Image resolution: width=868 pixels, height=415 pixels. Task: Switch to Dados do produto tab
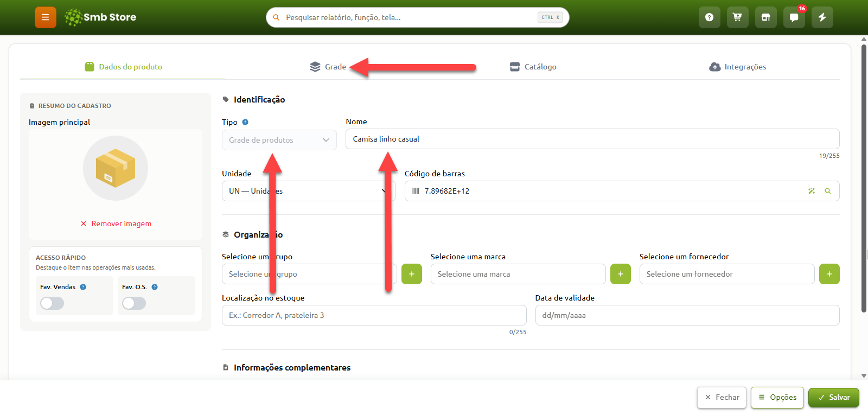coord(123,67)
